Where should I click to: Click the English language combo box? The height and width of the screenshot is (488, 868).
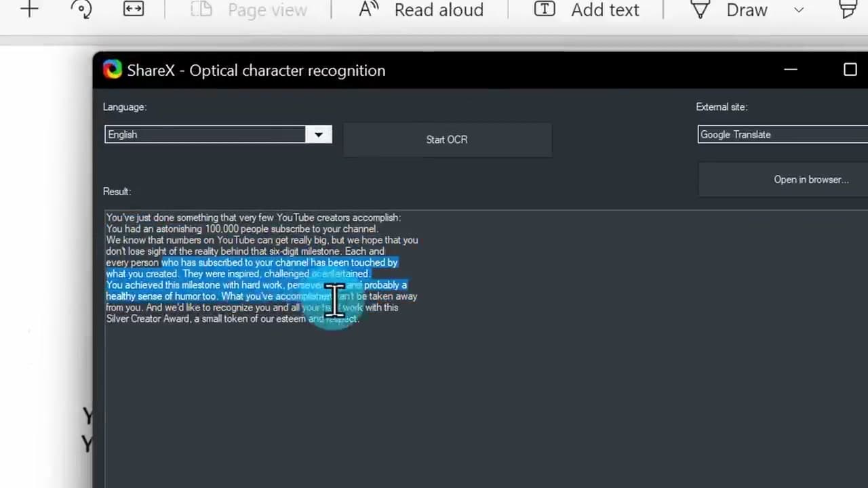pyautogui.click(x=218, y=134)
